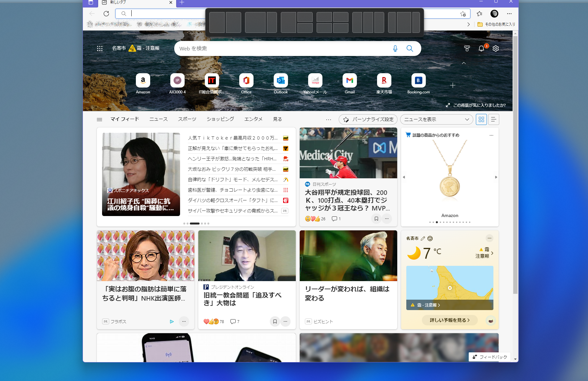Viewport: 588px width, 381px height.
Task: Go to next product in shopping carousel
Action: 496,177
